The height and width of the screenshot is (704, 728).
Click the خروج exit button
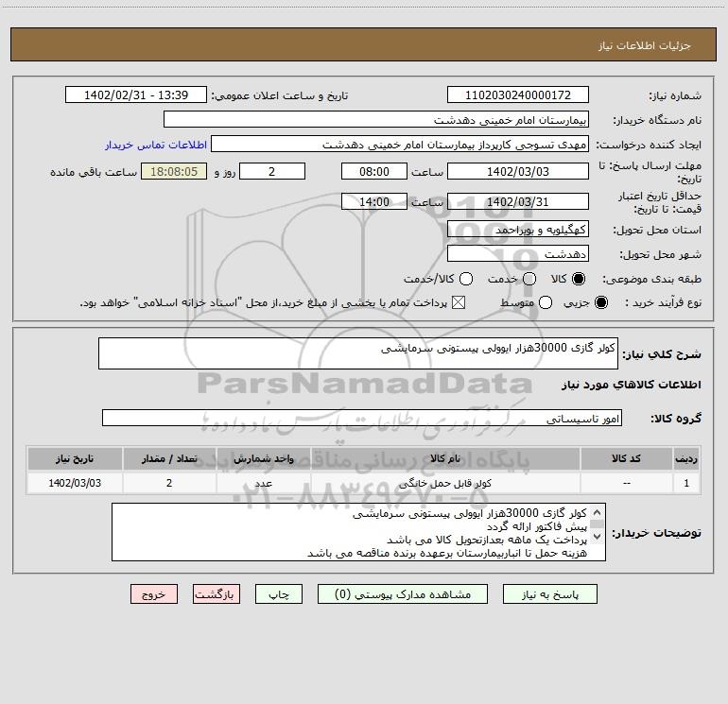click(154, 594)
